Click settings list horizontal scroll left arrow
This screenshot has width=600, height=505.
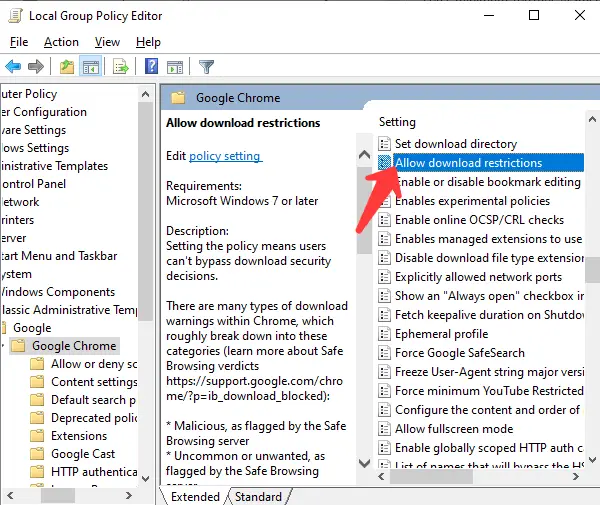click(x=382, y=477)
